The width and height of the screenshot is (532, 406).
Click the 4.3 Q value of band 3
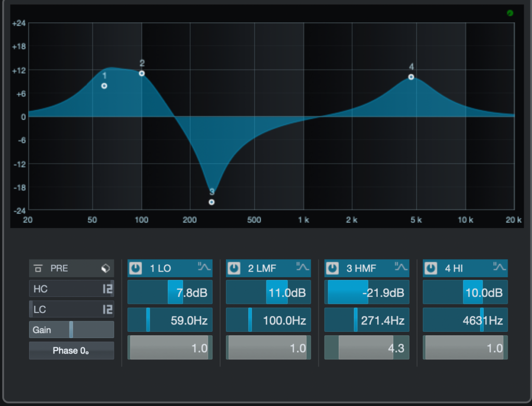coord(367,348)
